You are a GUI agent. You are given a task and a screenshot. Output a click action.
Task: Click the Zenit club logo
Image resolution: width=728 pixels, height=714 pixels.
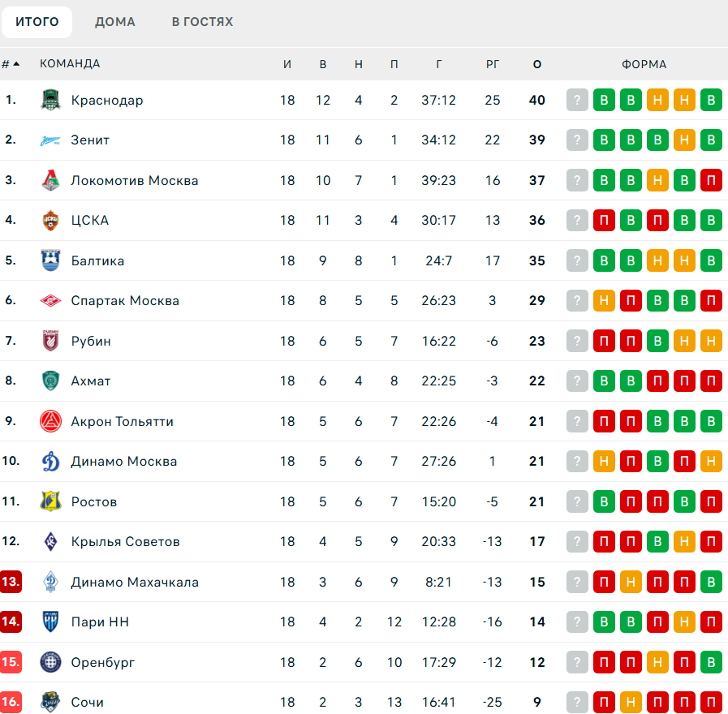tap(50, 140)
